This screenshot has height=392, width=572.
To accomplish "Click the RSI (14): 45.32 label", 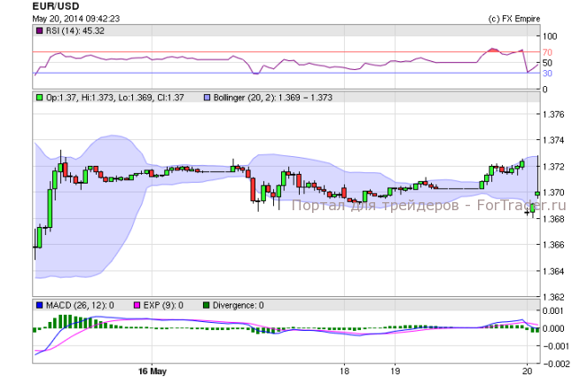I will 73,31.
